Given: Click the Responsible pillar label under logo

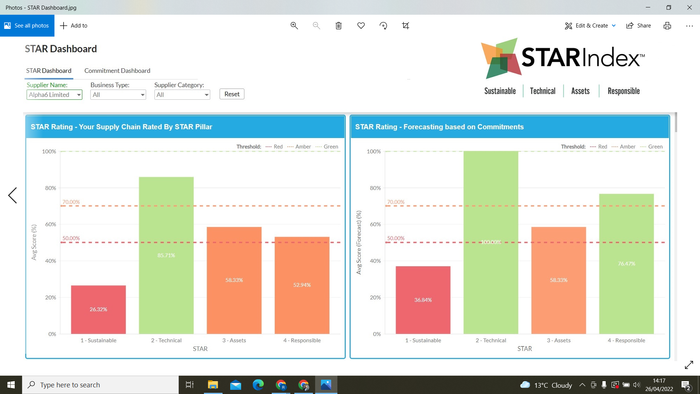Looking at the screenshot, I should (623, 91).
